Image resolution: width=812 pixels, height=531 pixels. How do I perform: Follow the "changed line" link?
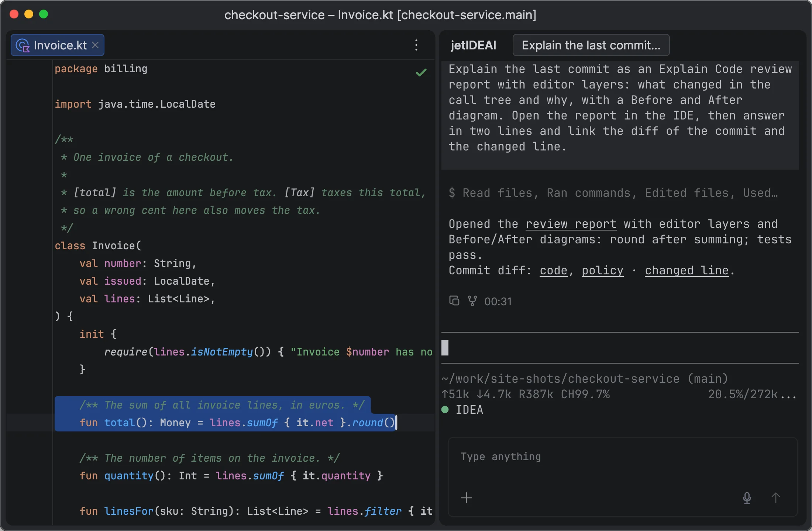tap(687, 270)
